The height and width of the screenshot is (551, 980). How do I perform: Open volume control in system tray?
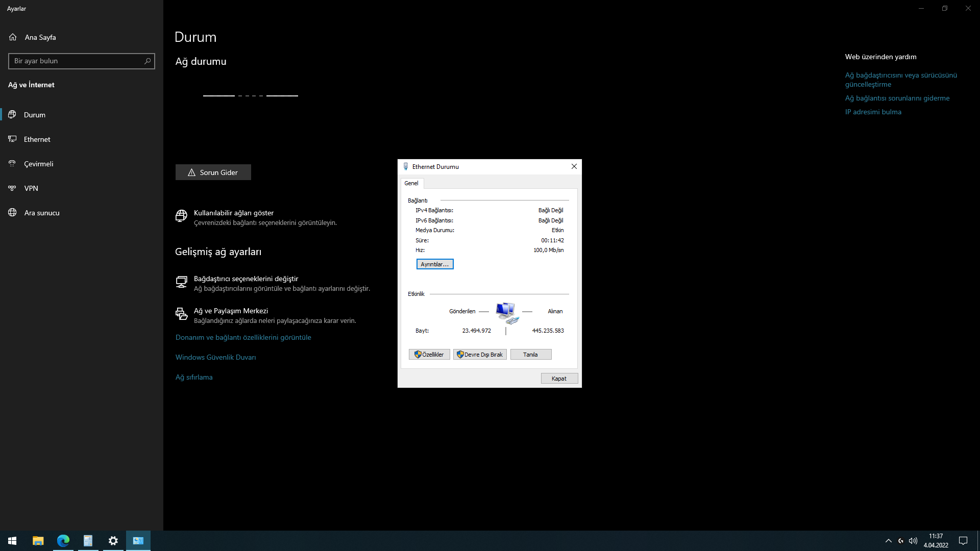(x=913, y=541)
